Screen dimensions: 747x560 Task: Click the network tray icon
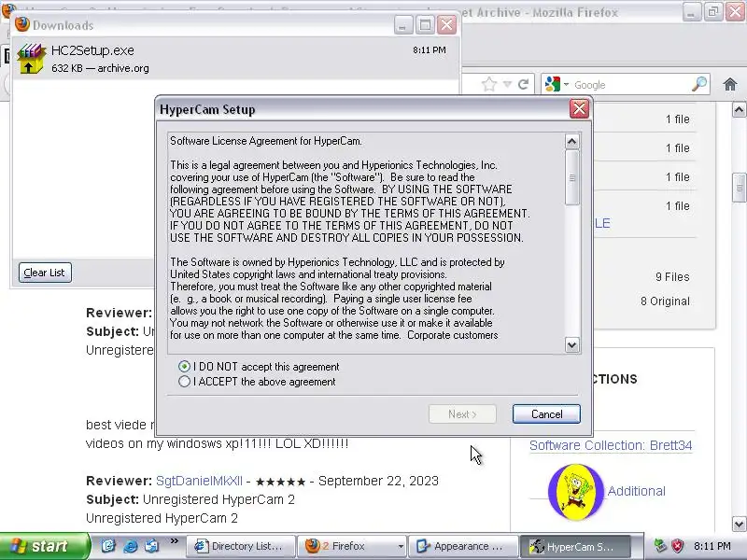click(660, 546)
